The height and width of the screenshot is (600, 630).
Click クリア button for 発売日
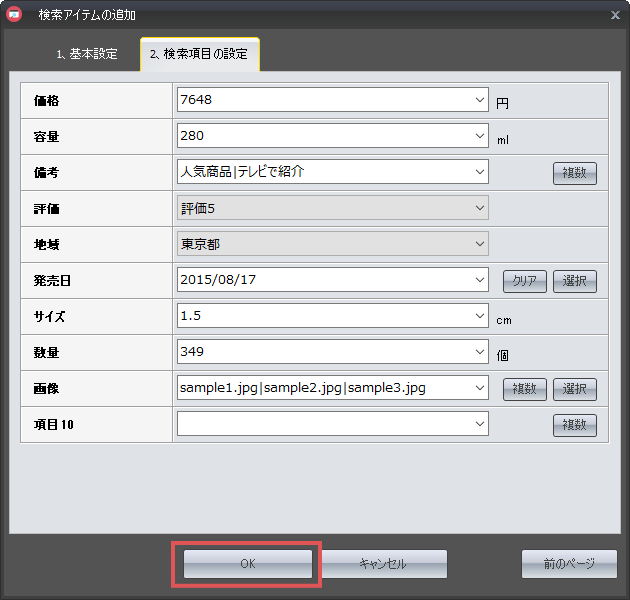[x=524, y=281]
